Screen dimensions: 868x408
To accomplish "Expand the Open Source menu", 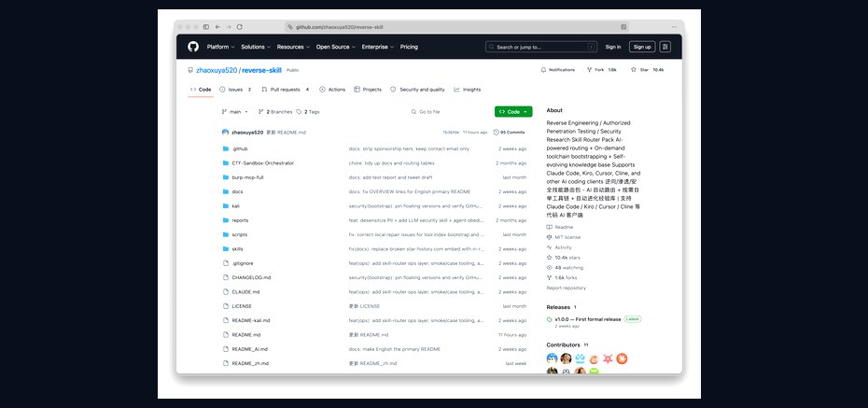I will [335, 47].
